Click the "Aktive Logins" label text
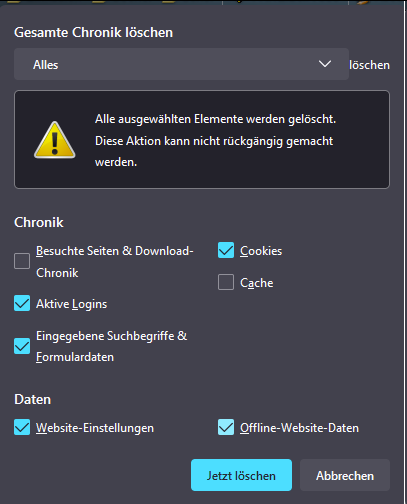The image size is (407, 504). [72, 304]
